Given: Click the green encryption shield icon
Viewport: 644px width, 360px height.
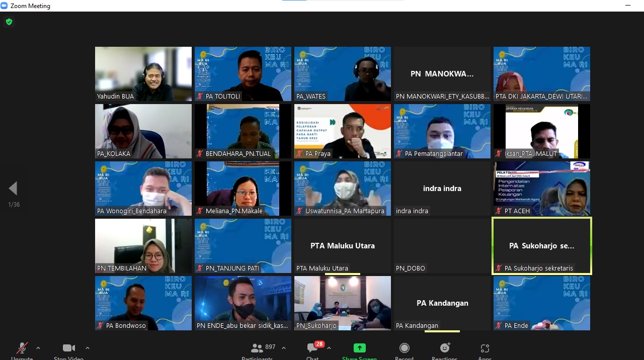Looking at the screenshot, I should click(x=9, y=22).
